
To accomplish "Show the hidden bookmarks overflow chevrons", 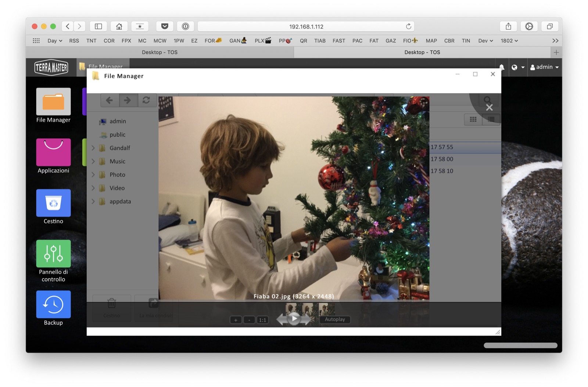I will 555,41.
